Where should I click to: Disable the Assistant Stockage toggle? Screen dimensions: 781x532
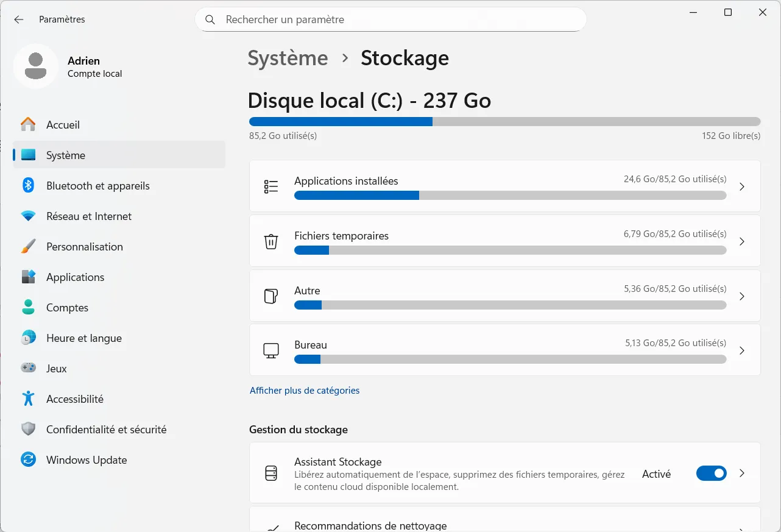(711, 473)
